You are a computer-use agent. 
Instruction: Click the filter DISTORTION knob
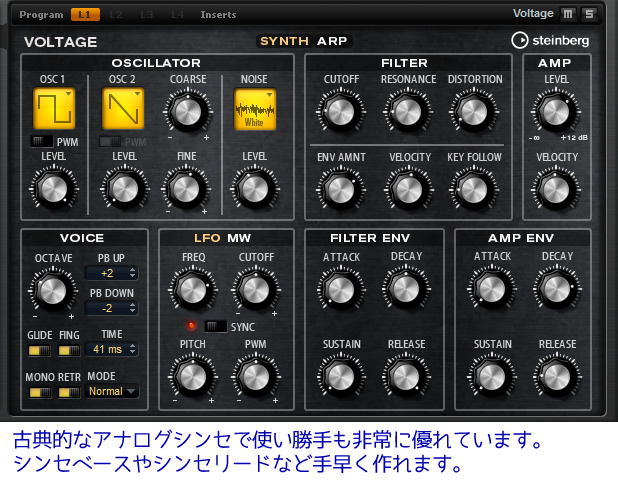(x=474, y=112)
